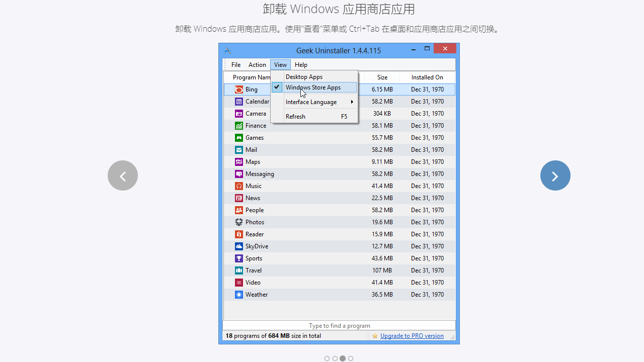Screen dimensions: 644x362
Task: Open the Installed On column sorting
Action: pyautogui.click(x=427, y=77)
